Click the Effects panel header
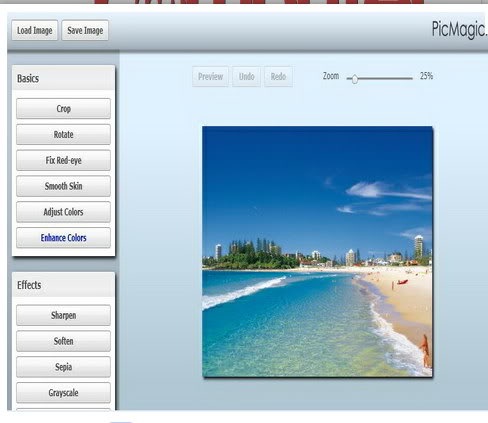The width and height of the screenshot is (488, 423). pos(63,285)
